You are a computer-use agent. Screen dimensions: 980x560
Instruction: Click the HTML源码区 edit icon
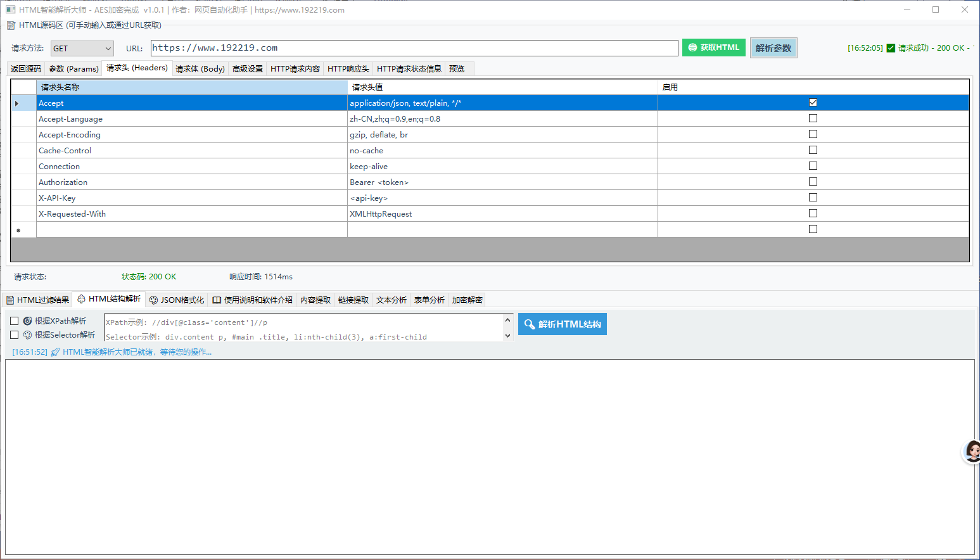(11, 25)
